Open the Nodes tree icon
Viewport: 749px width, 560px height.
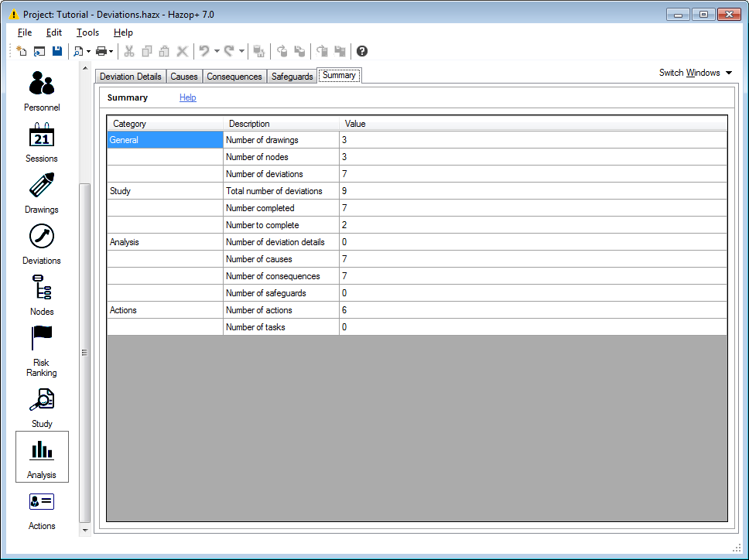click(x=42, y=289)
